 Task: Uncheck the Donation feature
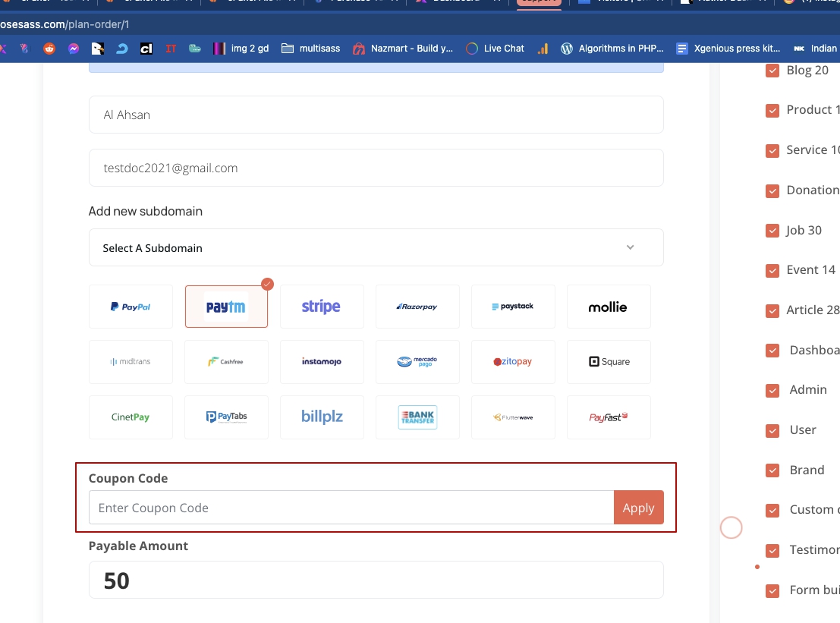pyautogui.click(x=772, y=190)
